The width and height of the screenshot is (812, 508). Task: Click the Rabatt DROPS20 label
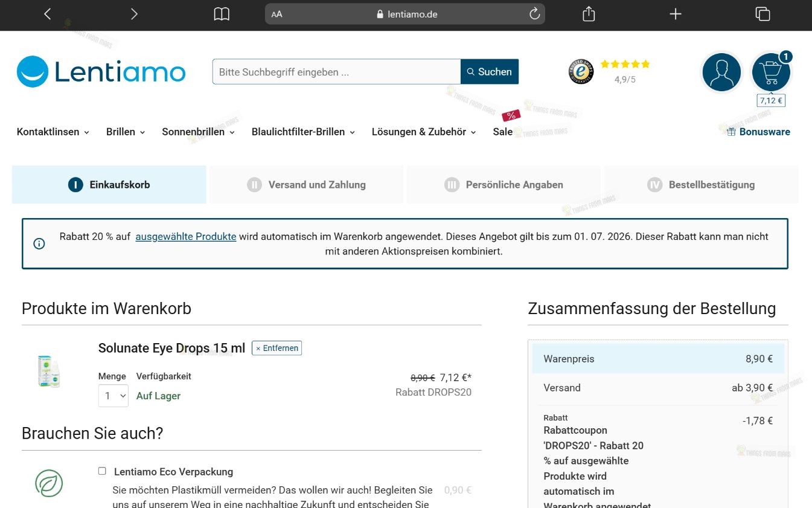[x=433, y=393]
